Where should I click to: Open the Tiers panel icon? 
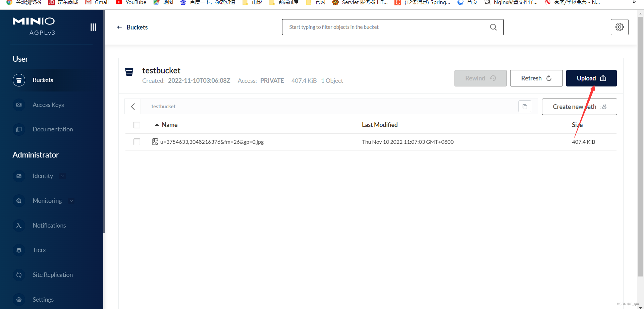(19, 250)
